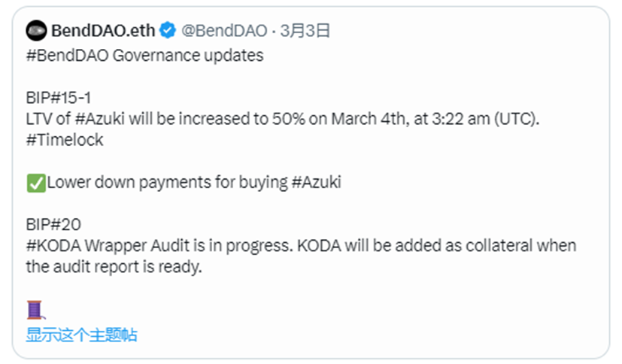Click the 'Governance updates' text
The height and width of the screenshot is (364, 622).
[188, 56]
